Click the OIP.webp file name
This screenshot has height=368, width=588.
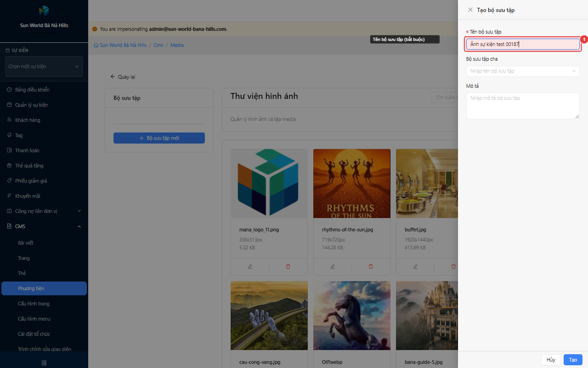tap(332, 362)
